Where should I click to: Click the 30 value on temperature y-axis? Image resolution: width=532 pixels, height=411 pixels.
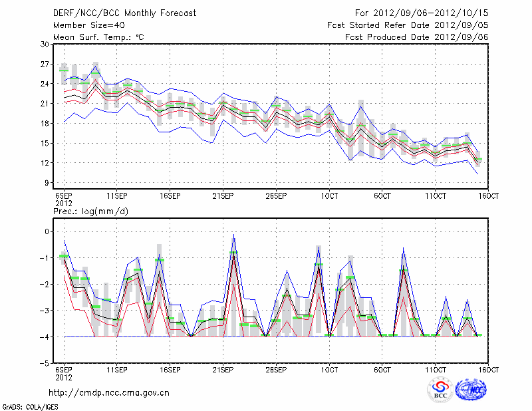pos(45,44)
